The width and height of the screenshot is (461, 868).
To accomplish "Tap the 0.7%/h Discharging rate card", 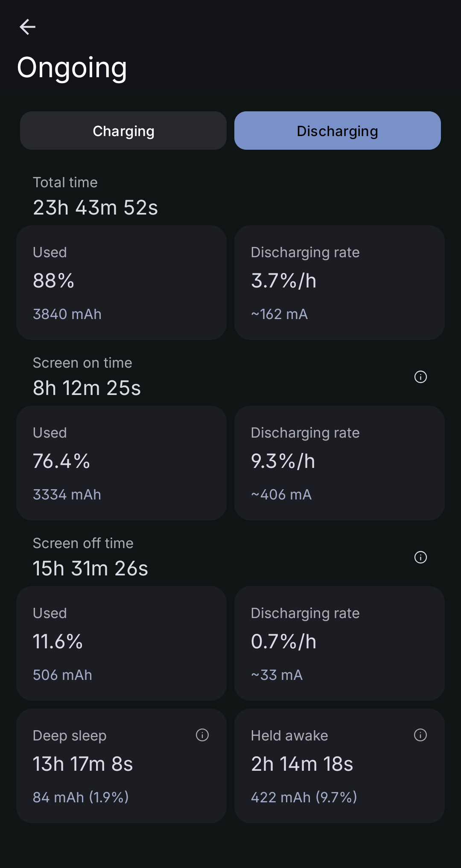I will (339, 643).
